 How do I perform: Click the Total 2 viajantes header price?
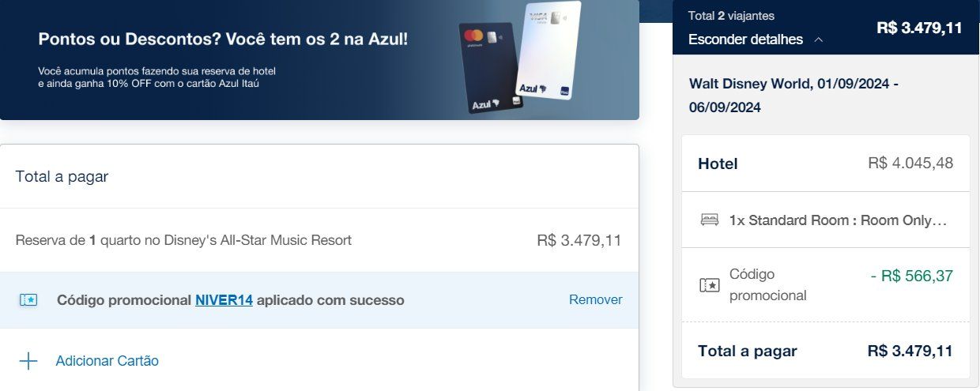click(x=919, y=28)
